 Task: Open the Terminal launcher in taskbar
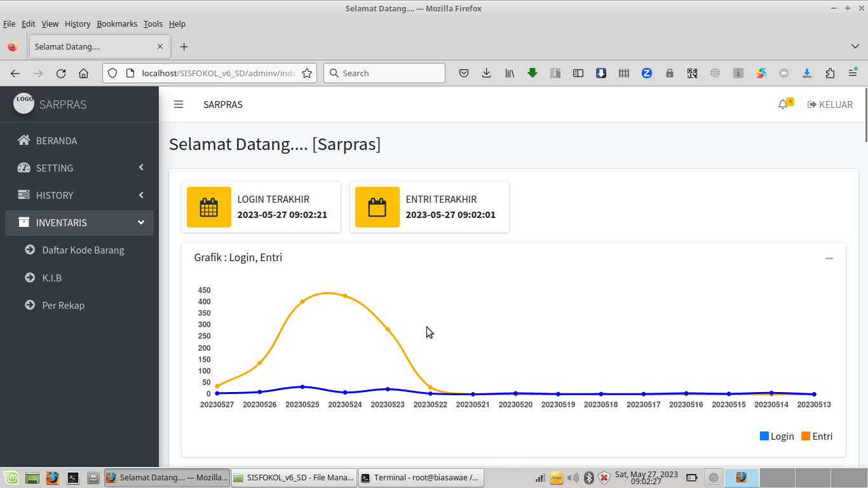[x=73, y=477]
